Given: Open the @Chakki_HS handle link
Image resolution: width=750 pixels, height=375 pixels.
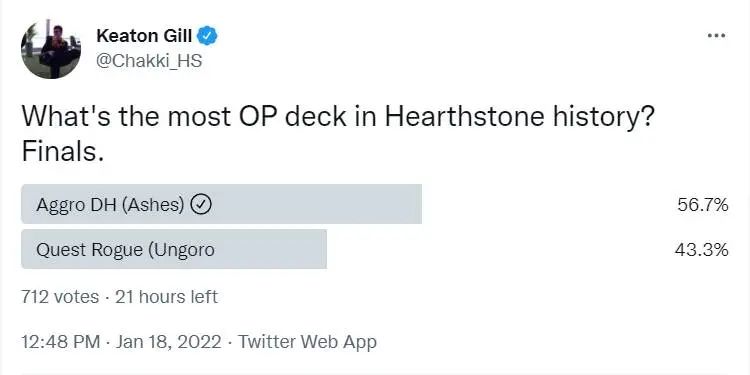Looking at the screenshot, I should coord(149,61).
